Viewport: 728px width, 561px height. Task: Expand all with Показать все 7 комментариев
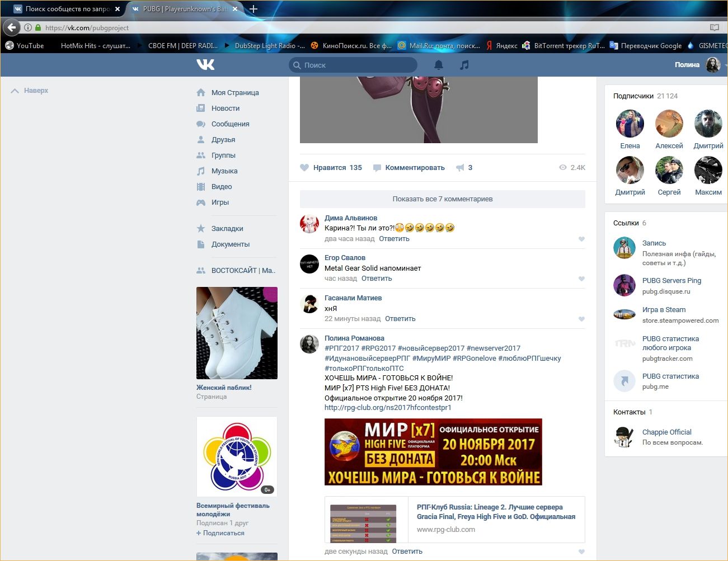[x=443, y=199]
